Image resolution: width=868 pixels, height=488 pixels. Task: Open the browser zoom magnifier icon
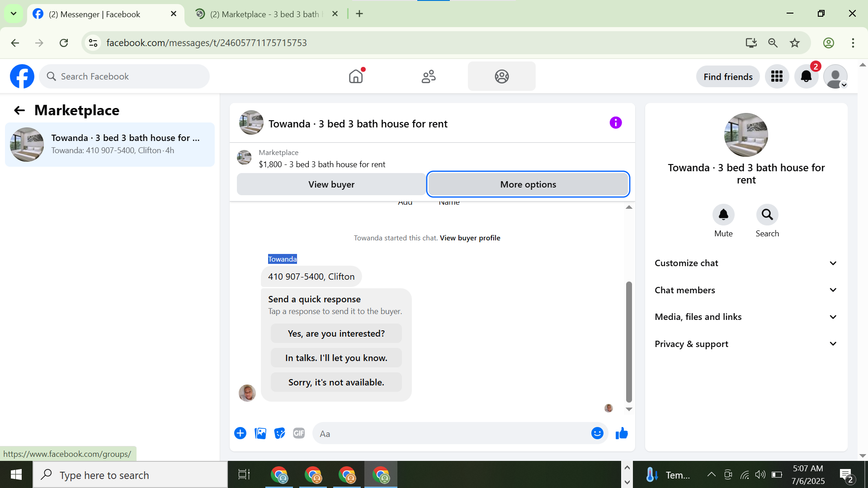click(x=773, y=43)
